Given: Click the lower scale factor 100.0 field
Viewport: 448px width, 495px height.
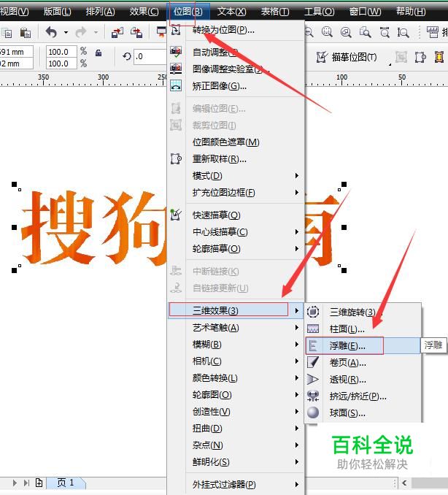Looking at the screenshot, I should [61, 63].
